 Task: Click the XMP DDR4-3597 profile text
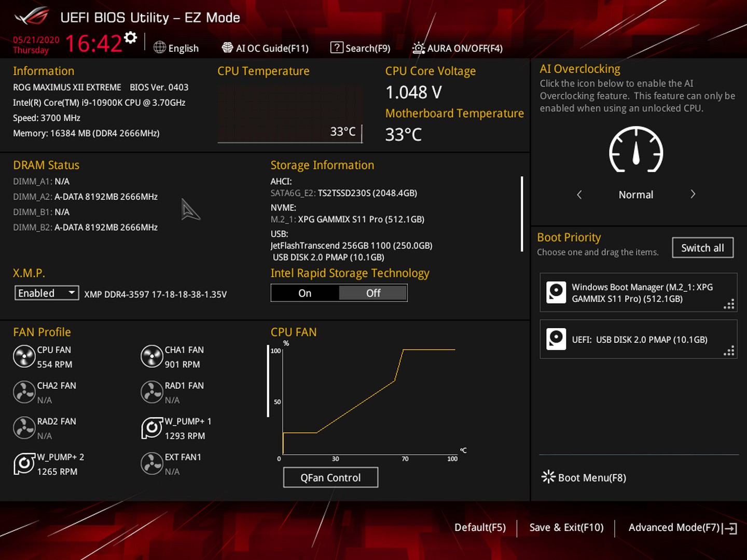click(x=156, y=294)
